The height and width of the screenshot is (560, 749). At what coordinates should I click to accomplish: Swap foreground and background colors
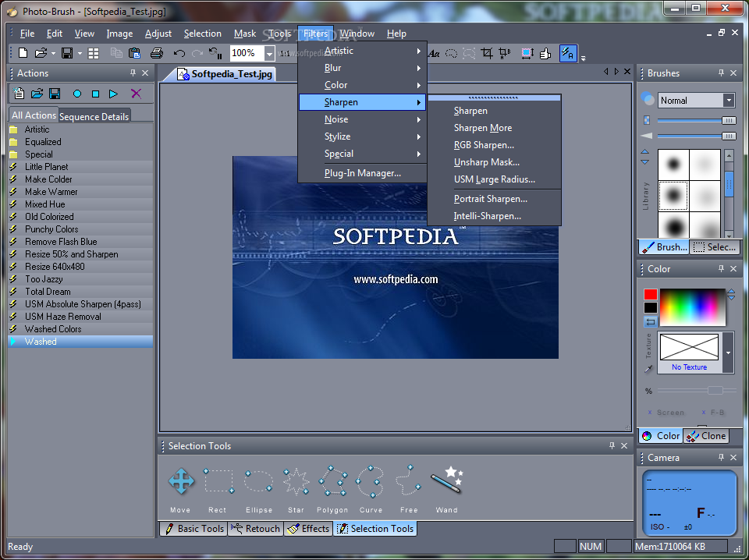pos(650,321)
